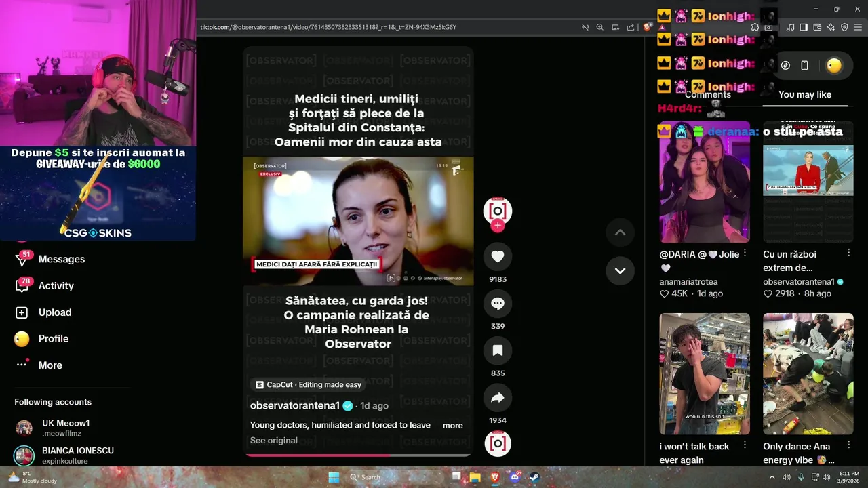This screenshot has width=868, height=488.
Task: Open File Explorer from the taskbar
Action: pyautogui.click(x=475, y=477)
